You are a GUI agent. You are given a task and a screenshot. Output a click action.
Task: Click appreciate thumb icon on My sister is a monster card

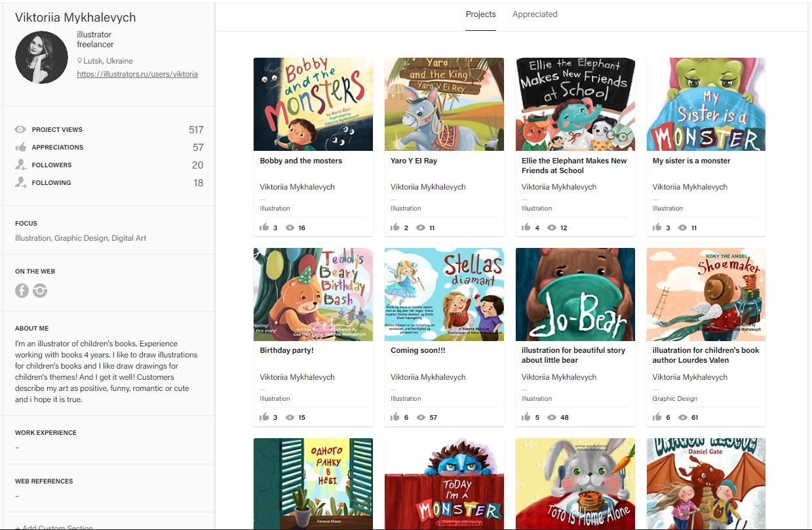658,228
